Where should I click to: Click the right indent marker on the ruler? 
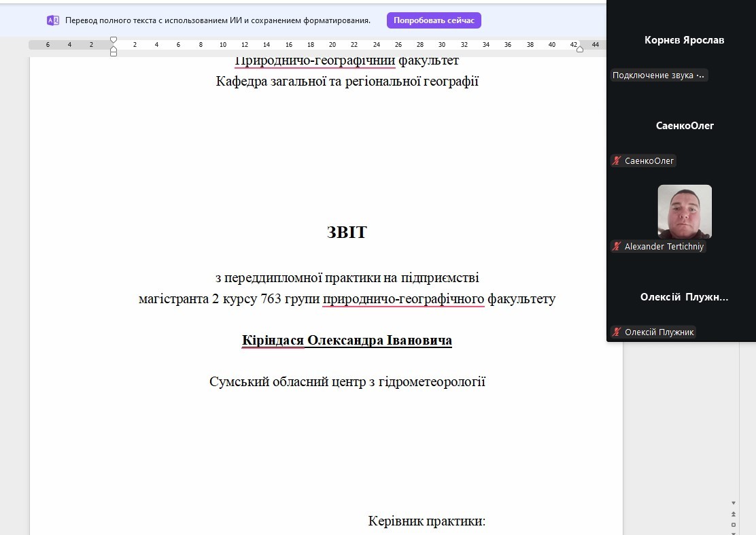(580, 49)
